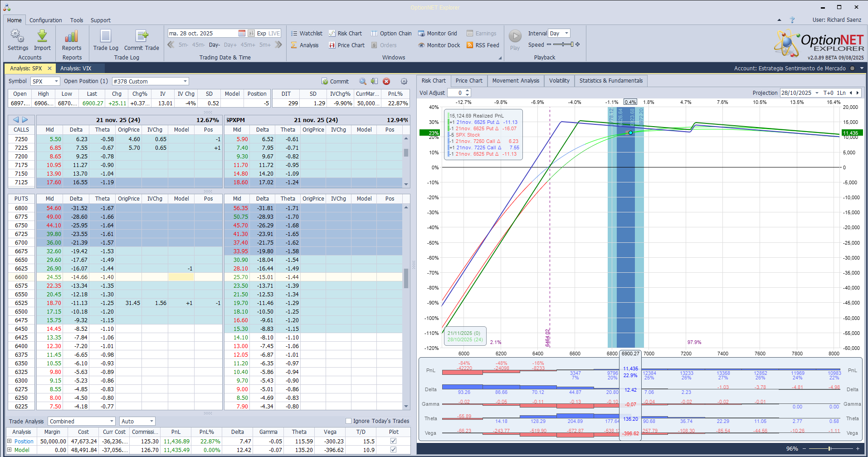868x457 pixels.
Task: Open the Watchlist window
Action: click(307, 33)
